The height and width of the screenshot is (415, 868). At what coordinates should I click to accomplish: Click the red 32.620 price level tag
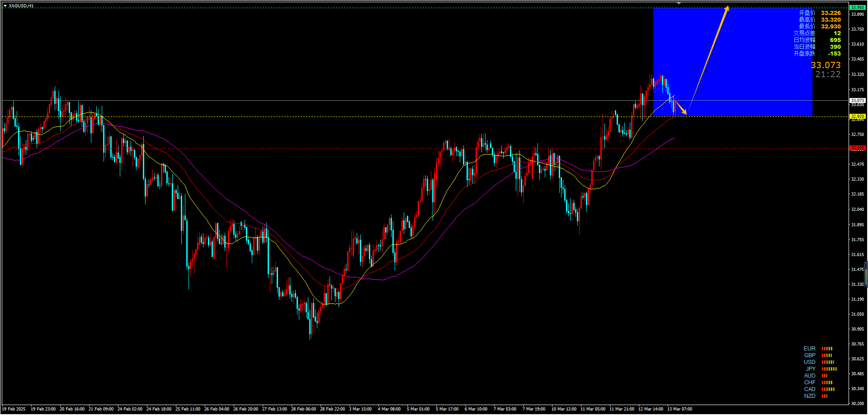[858, 148]
